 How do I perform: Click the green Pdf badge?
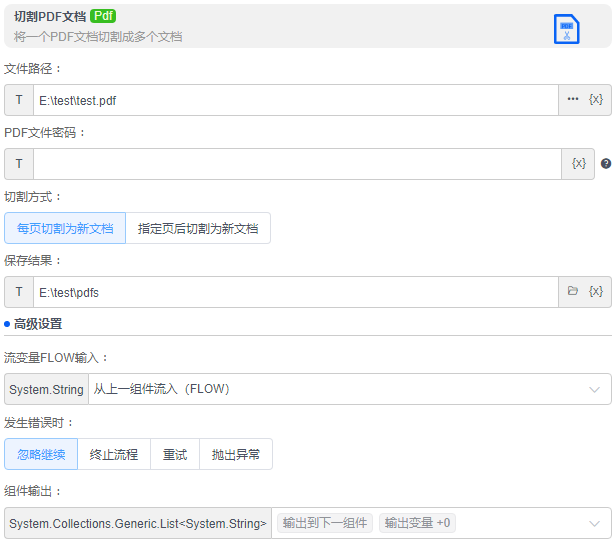pos(103,16)
